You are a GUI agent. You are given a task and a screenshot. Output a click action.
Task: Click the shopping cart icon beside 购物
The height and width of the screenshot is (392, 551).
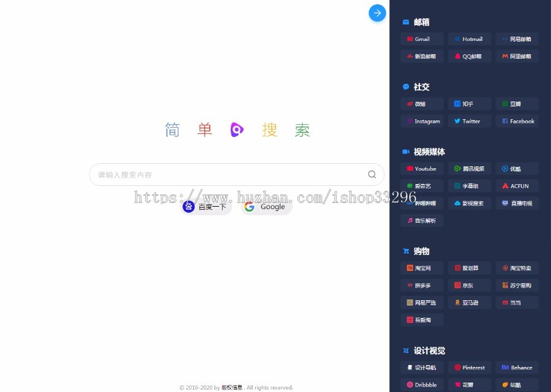coord(406,251)
